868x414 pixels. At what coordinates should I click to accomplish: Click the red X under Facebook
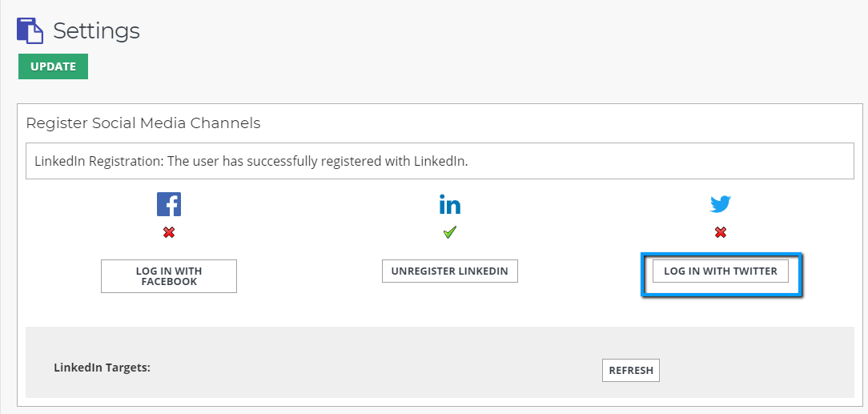click(x=169, y=233)
